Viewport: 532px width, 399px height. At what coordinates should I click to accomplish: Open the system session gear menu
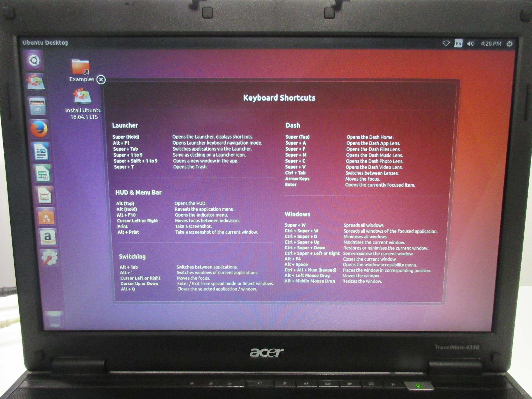(x=509, y=44)
